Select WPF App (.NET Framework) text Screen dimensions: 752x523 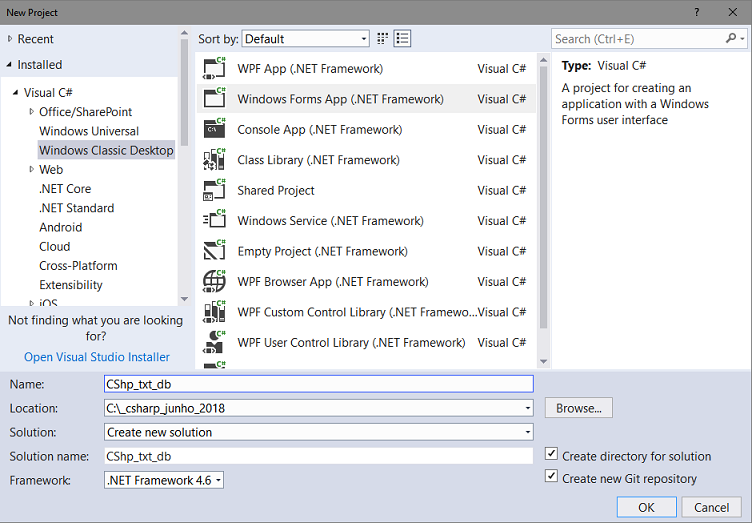(310, 69)
